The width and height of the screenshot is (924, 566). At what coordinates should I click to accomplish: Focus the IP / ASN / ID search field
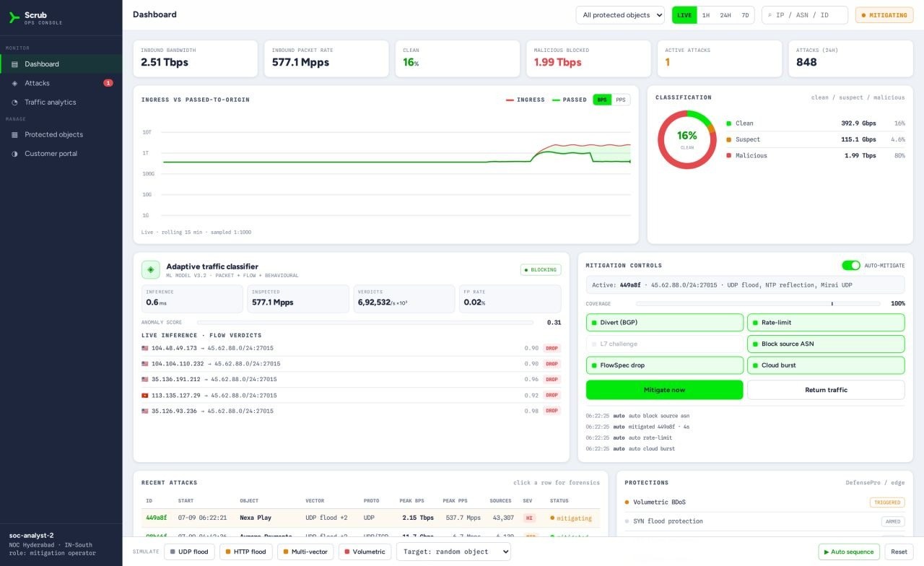tap(806, 15)
